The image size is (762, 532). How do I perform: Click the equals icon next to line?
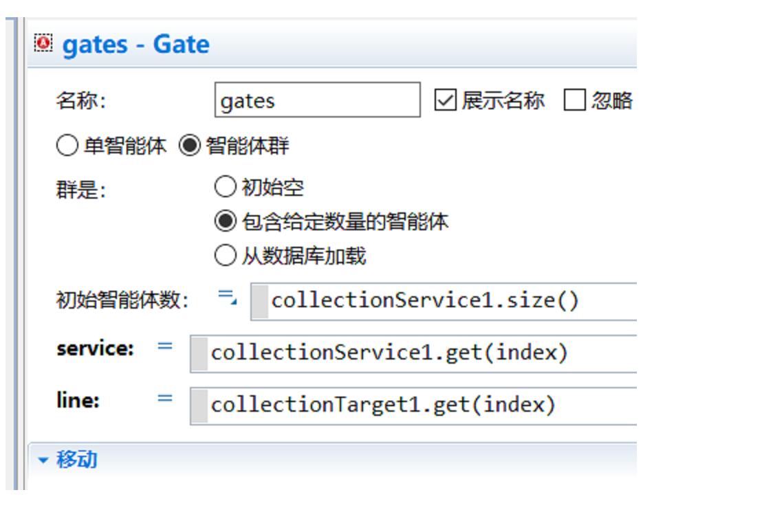tap(165, 399)
